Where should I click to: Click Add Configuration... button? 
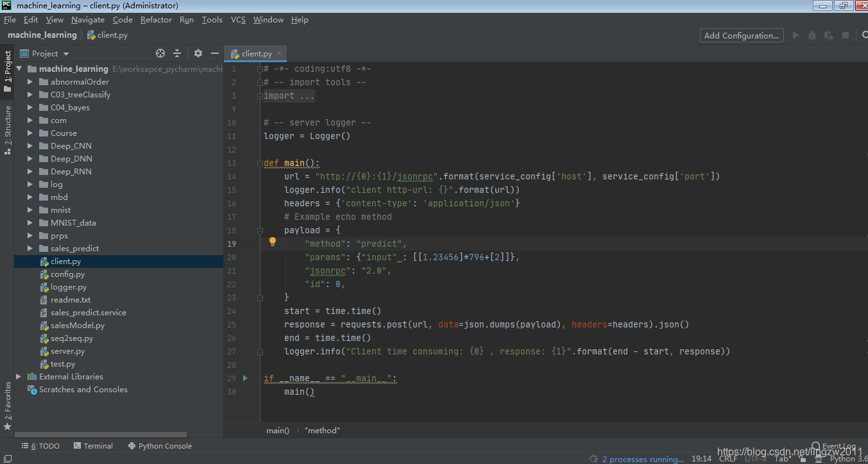coord(742,36)
